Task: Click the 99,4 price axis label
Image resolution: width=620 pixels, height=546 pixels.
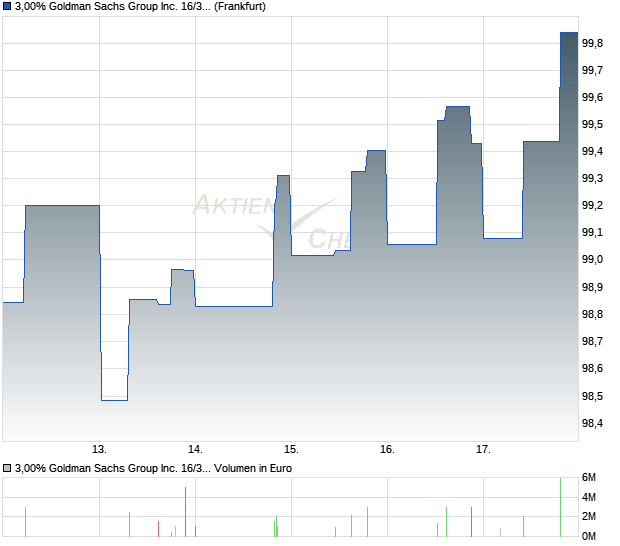Action: click(592, 151)
